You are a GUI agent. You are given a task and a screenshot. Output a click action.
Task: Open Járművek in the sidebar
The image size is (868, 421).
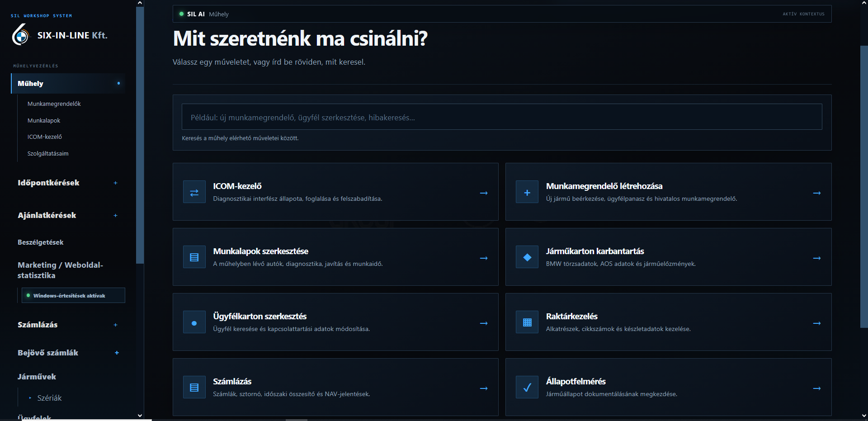(37, 377)
